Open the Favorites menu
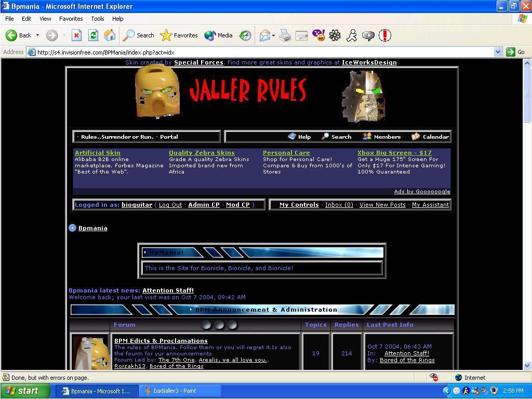Viewport: 532px width, 399px height. pyautogui.click(x=71, y=19)
